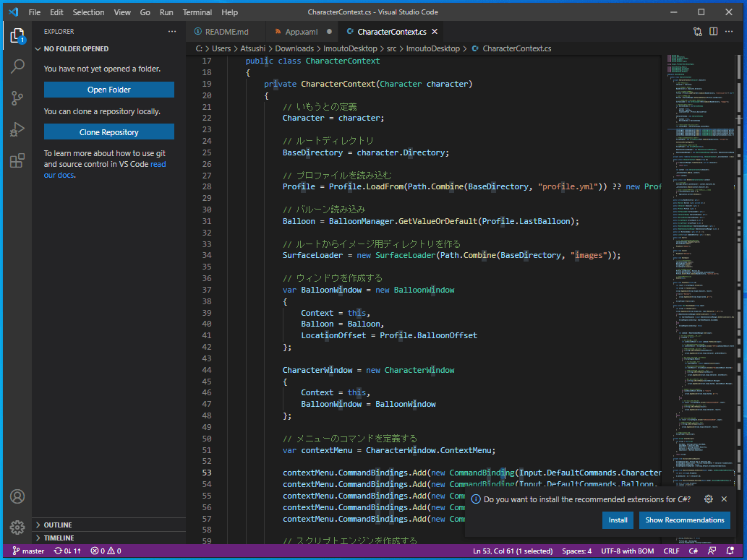Click the Users breadcrumb segment

coord(221,48)
